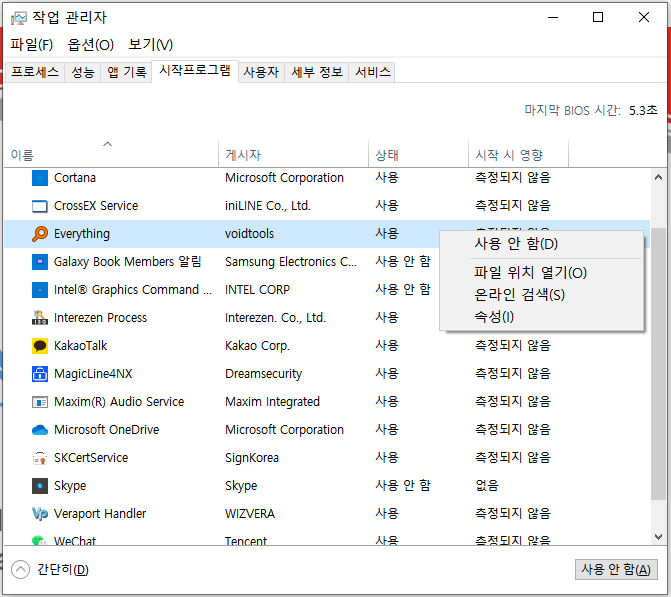Switch to the 앱 기록 tab
This screenshot has width=671, height=597.
(x=127, y=72)
